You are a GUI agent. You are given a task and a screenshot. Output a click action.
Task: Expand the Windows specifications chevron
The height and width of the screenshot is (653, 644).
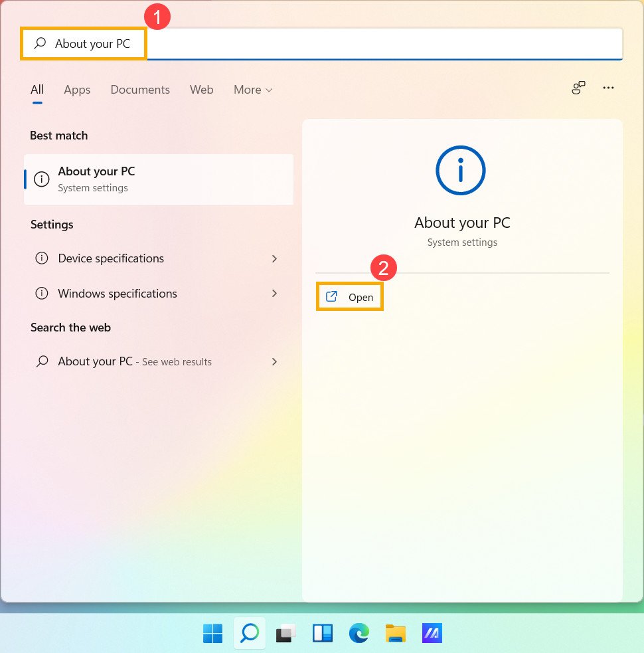coord(274,293)
